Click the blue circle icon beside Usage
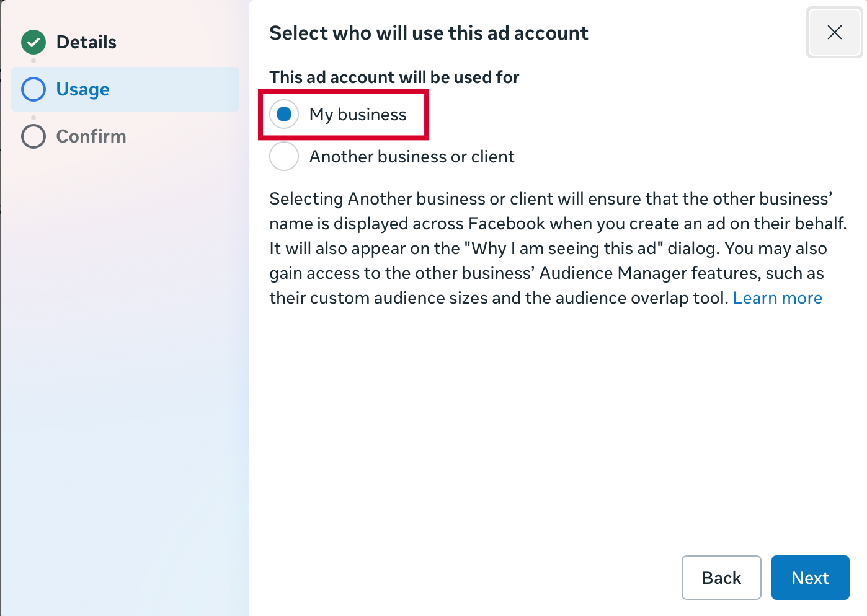 coord(33,89)
